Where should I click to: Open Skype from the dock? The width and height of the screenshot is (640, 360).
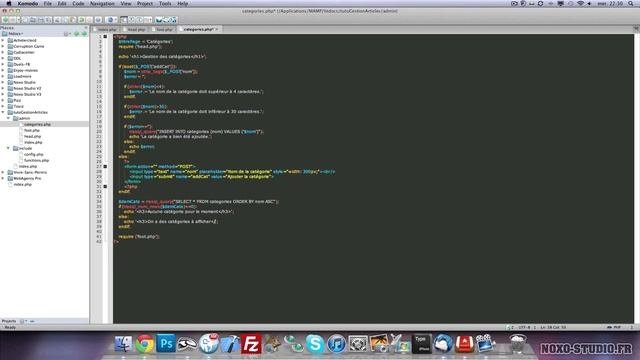[x=315, y=344]
